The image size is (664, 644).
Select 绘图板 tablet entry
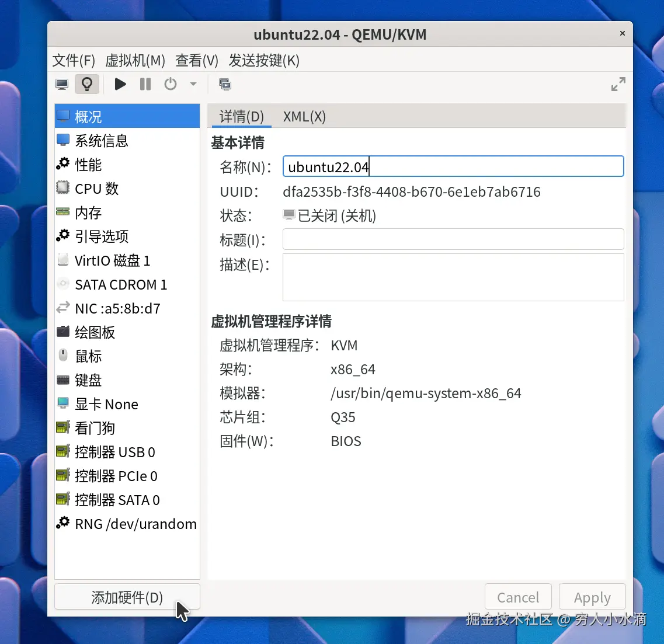pos(127,332)
